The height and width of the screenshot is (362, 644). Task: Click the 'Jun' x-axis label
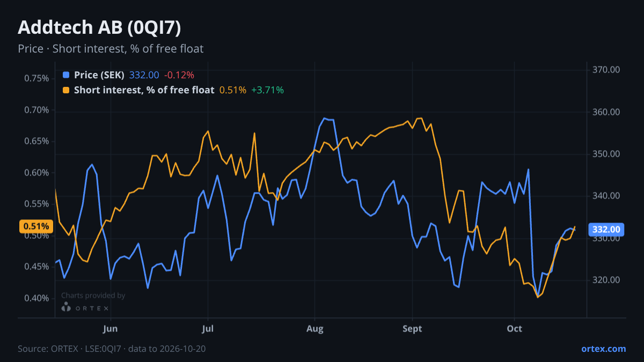110,328
